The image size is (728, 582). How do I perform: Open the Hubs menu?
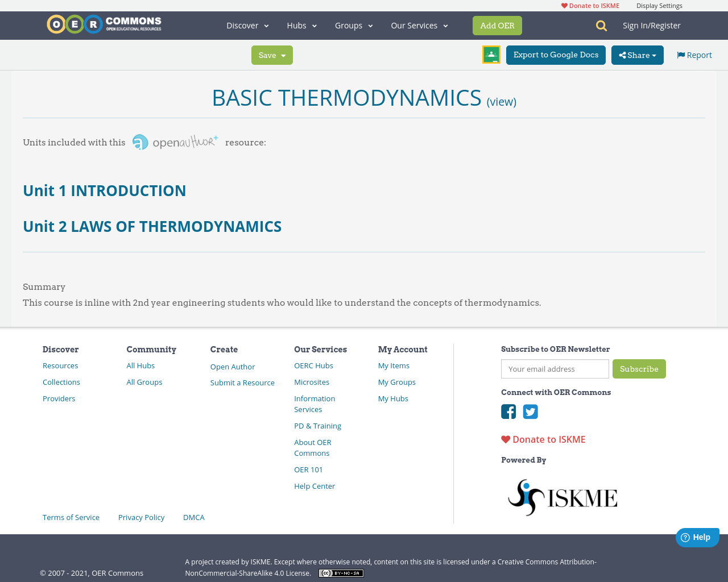pos(301,25)
